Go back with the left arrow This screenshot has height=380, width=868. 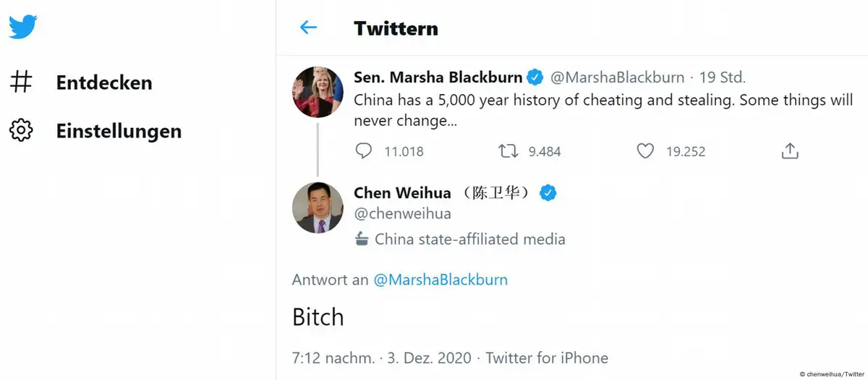[x=308, y=28]
